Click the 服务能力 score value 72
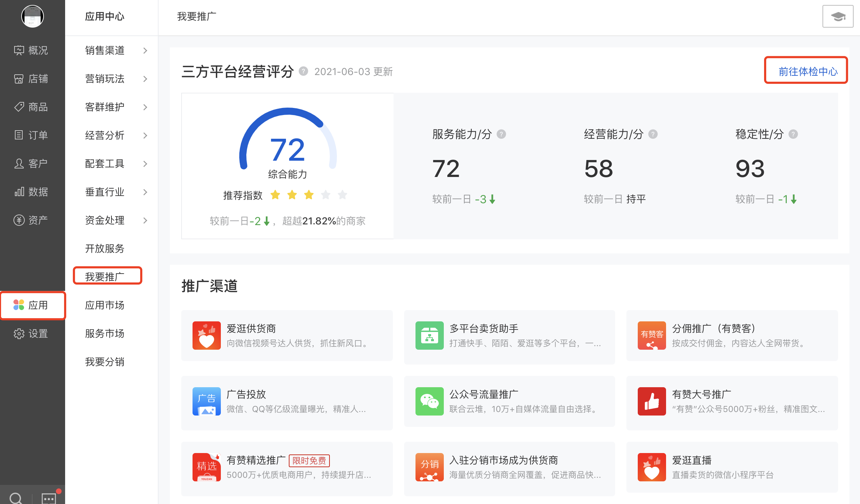Viewport: 860px width, 504px height. coord(446,169)
